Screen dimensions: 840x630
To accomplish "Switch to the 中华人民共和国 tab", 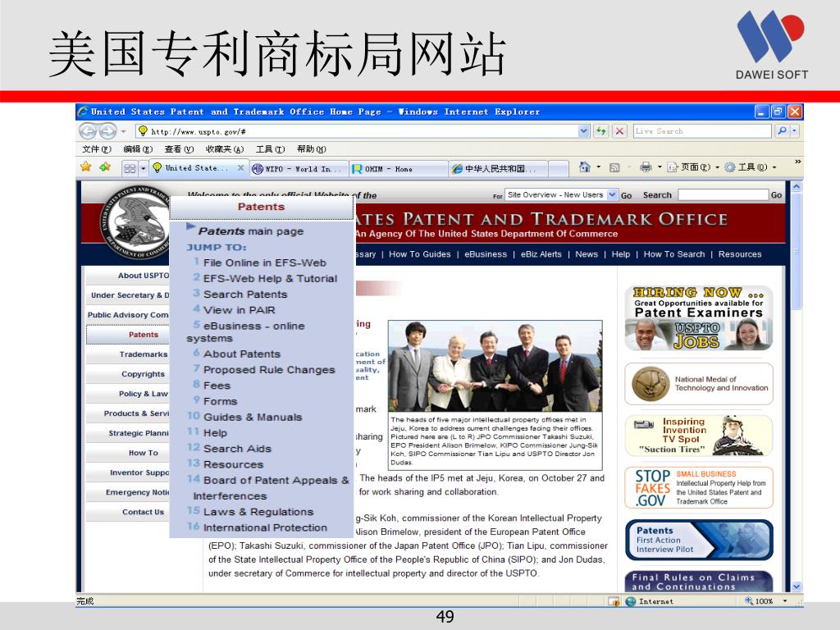I will [498, 169].
